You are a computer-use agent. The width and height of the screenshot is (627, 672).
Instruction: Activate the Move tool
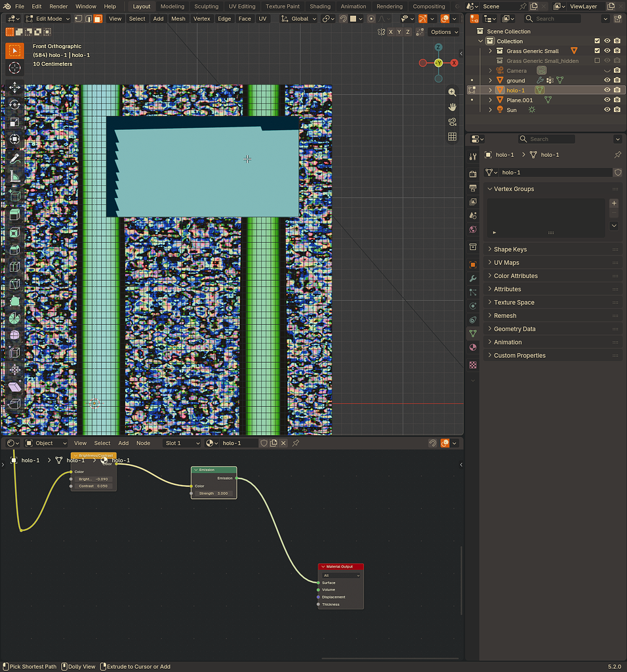pyautogui.click(x=14, y=87)
